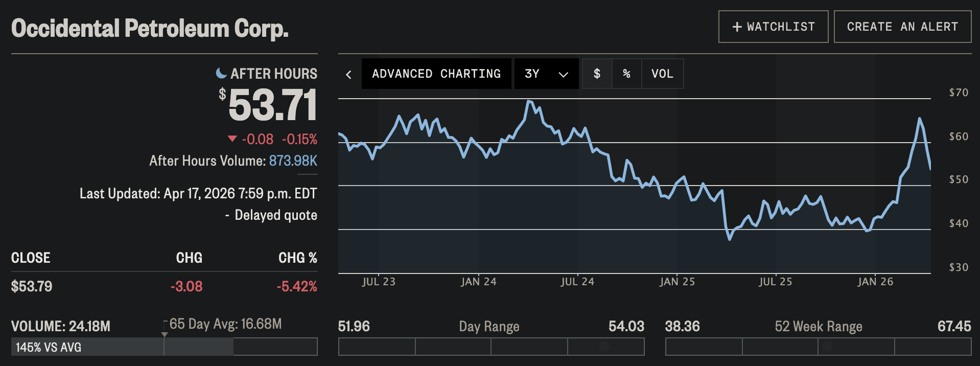Click the Occidental Petroleum Corp. title
Viewport: 980px width, 366px height.
[150, 29]
